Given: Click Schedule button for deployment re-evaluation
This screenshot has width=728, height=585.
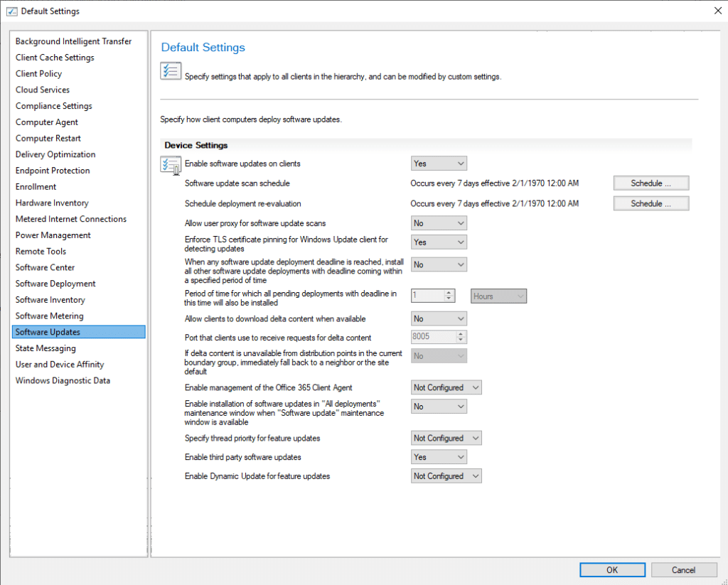Looking at the screenshot, I should pyautogui.click(x=651, y=203).
